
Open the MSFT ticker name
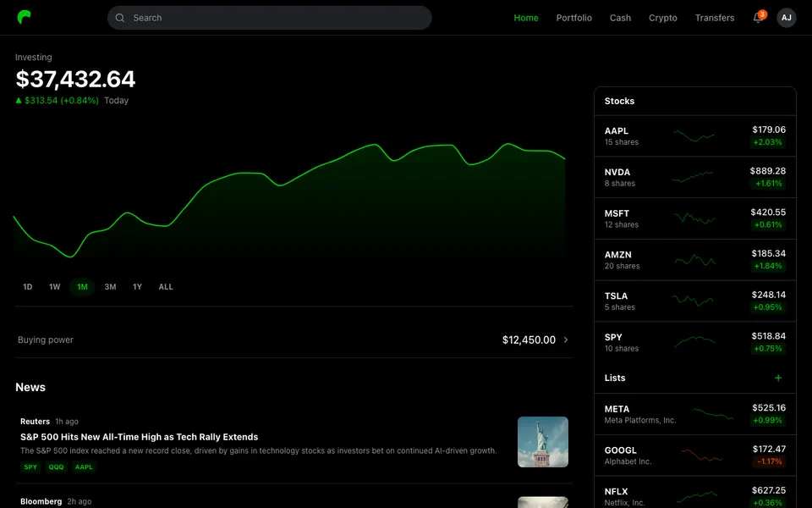pos(617,213)
